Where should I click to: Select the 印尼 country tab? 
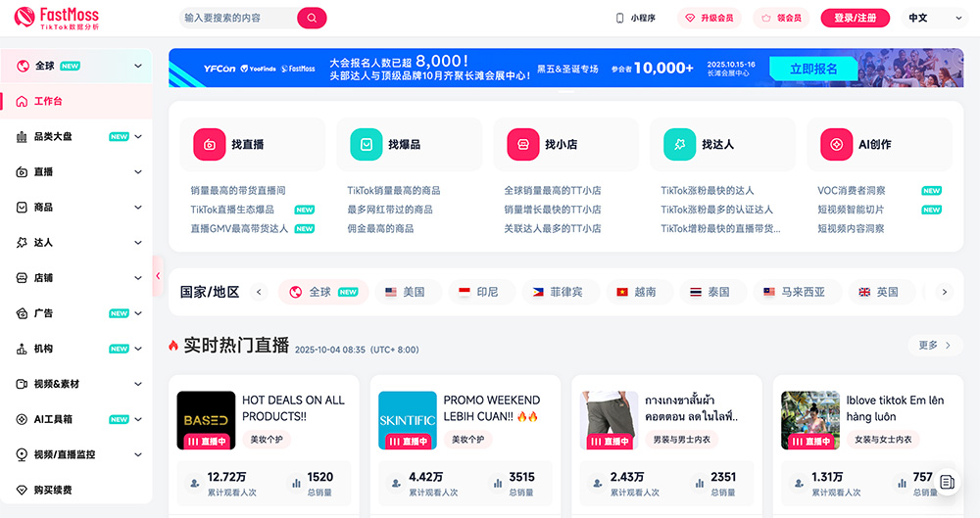[482, 292]
